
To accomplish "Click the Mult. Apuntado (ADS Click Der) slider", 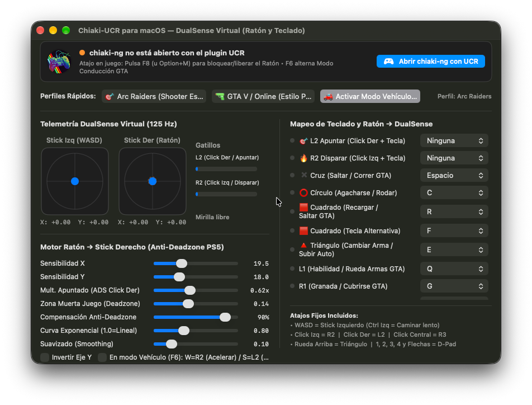I will 196,290.
